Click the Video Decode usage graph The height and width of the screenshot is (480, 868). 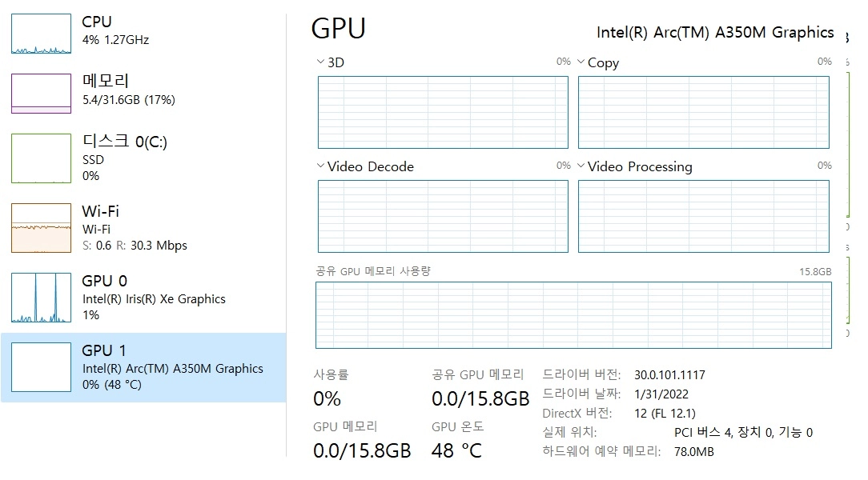click(x=443, y=216)
